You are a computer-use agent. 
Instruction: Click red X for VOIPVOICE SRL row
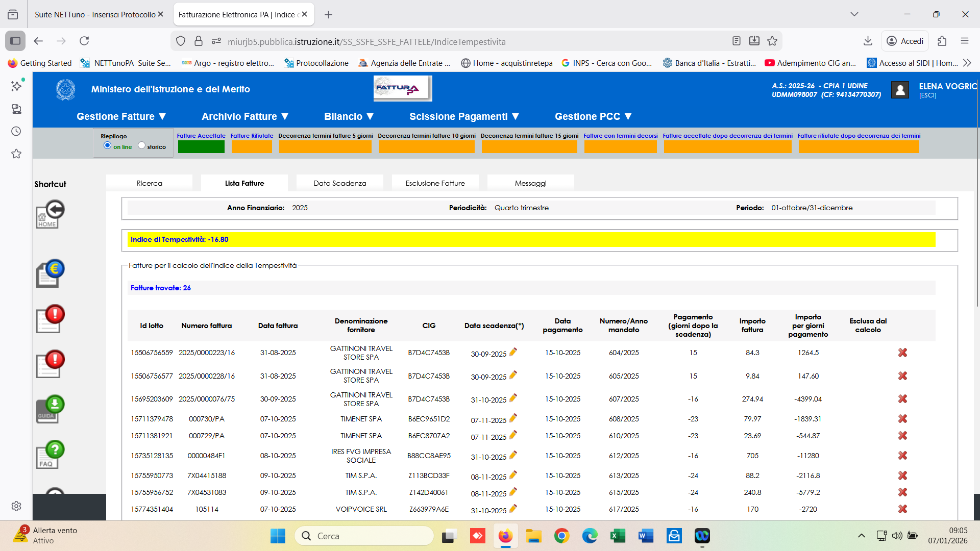[x=902, y=509]
